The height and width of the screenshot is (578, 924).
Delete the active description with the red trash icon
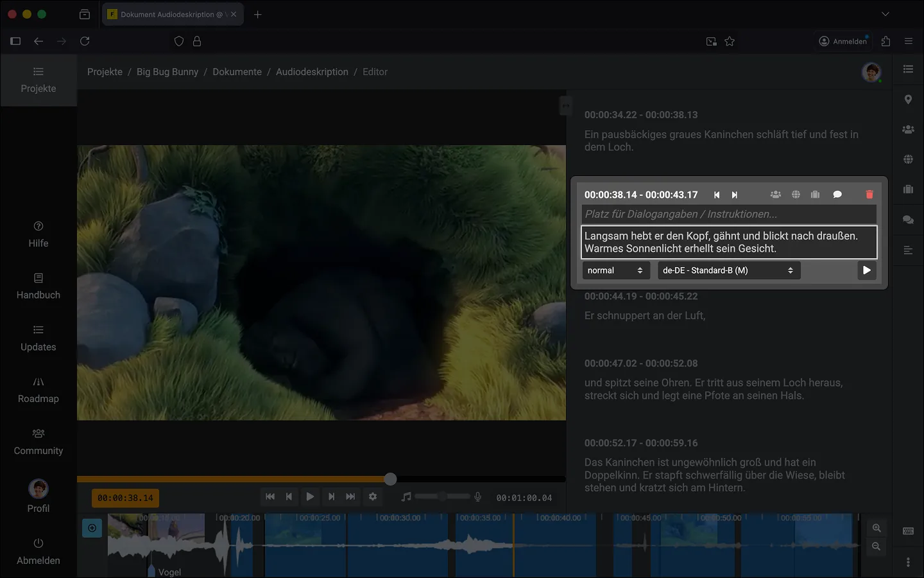click(x=869, y=195)
